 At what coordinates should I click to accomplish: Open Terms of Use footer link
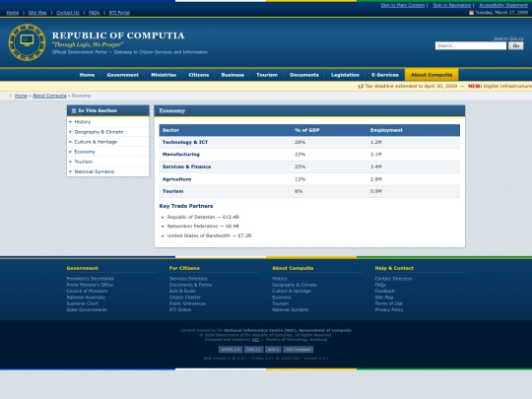388,303
